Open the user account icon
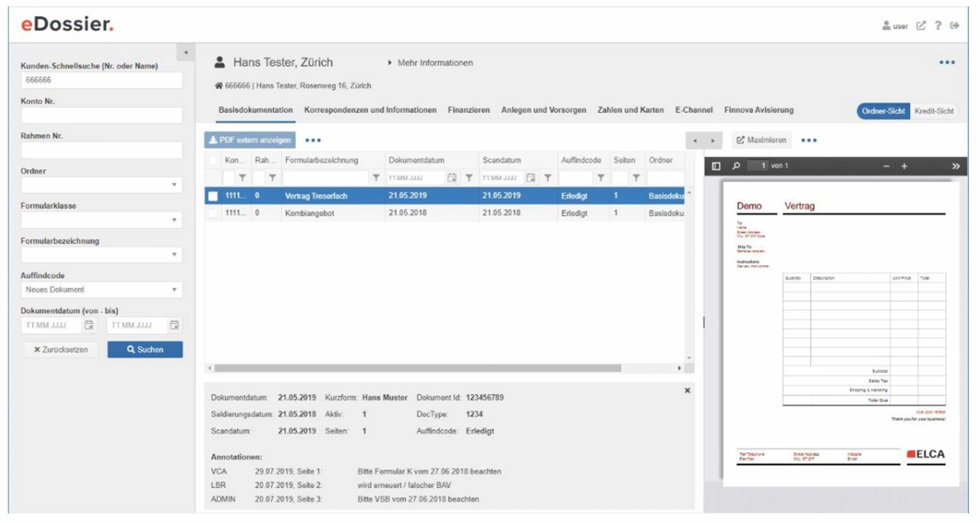 [886, 25]
